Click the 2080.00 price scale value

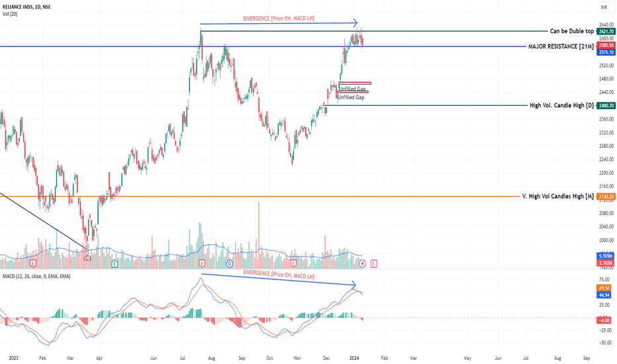(606, 213)
